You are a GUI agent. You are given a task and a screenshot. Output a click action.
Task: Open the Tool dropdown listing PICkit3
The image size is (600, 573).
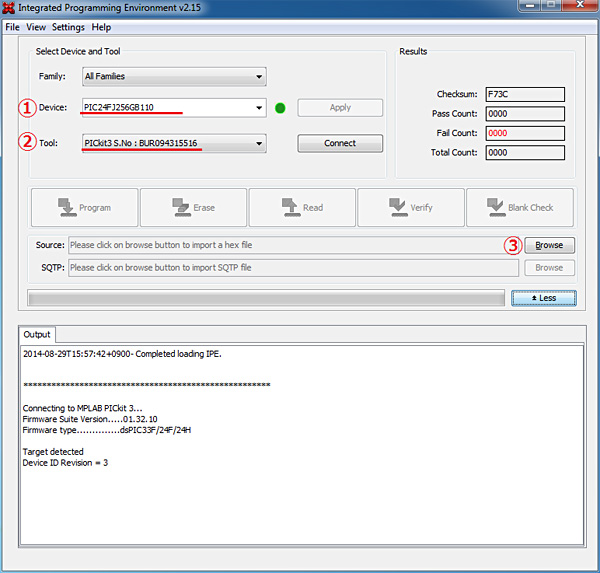174,144
